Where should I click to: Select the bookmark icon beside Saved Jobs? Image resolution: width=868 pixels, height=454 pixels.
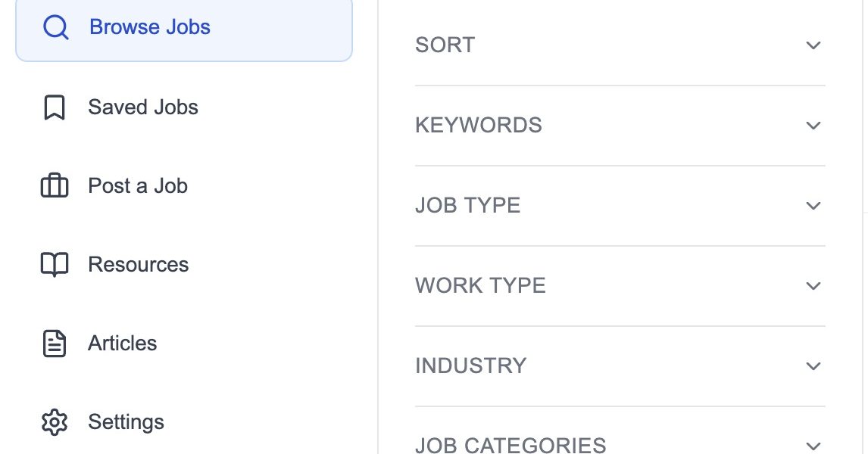click(x=54, y=107)
